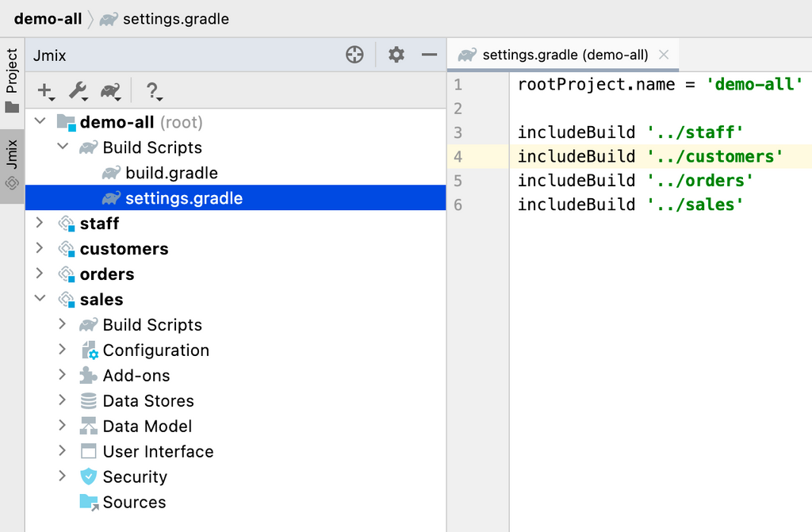Image resolution: width=812 pixels, height=532 pixels.
Task: Collapse the sales project node
Action: pyautogui.click(x=40, y=300)
